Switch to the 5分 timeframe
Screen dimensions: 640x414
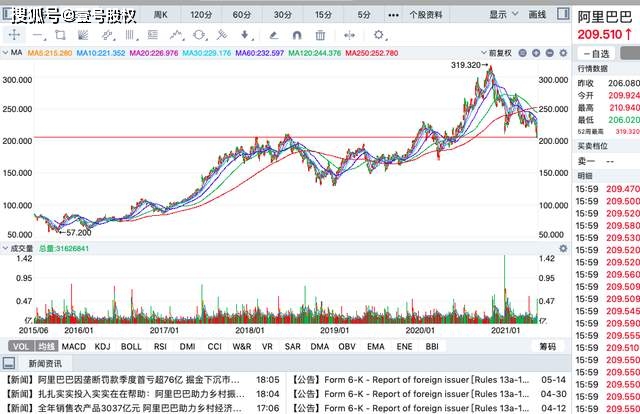364,15
